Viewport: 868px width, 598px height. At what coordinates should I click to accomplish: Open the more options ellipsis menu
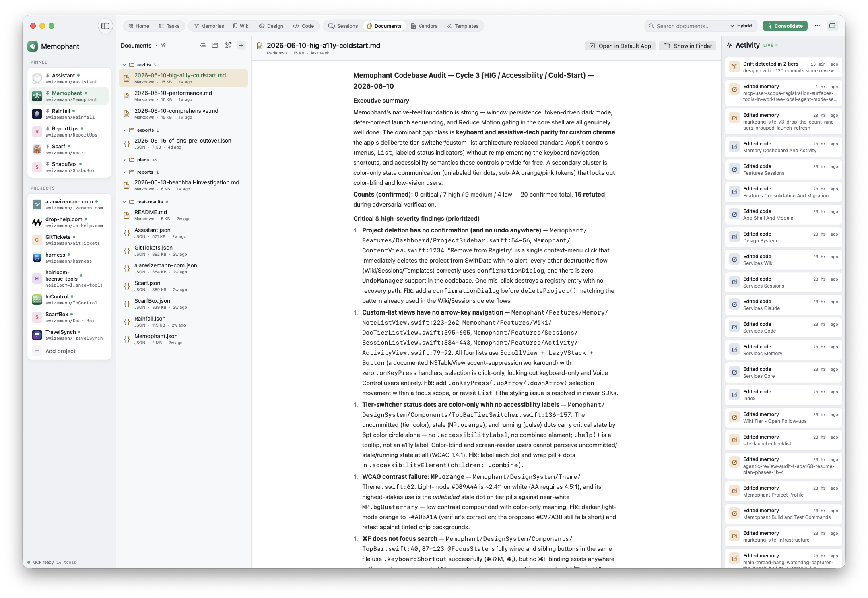817,26
